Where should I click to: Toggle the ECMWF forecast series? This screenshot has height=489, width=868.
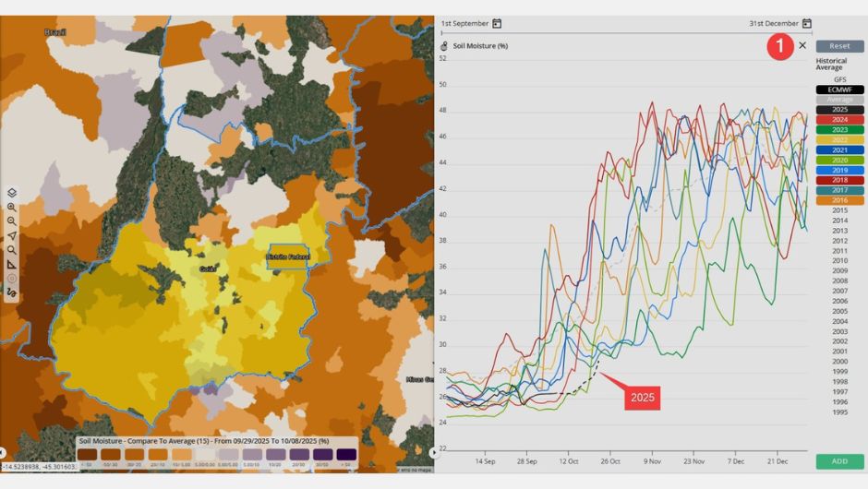839,89
